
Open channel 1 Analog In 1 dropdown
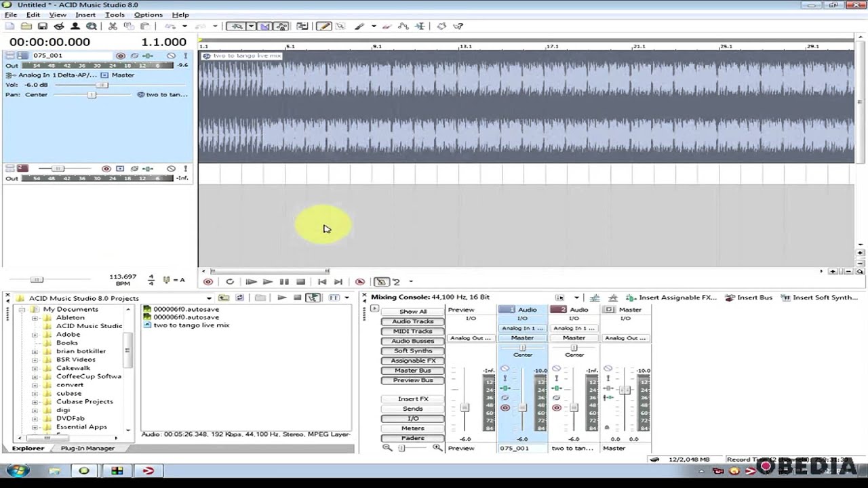(x=522, y=328)
